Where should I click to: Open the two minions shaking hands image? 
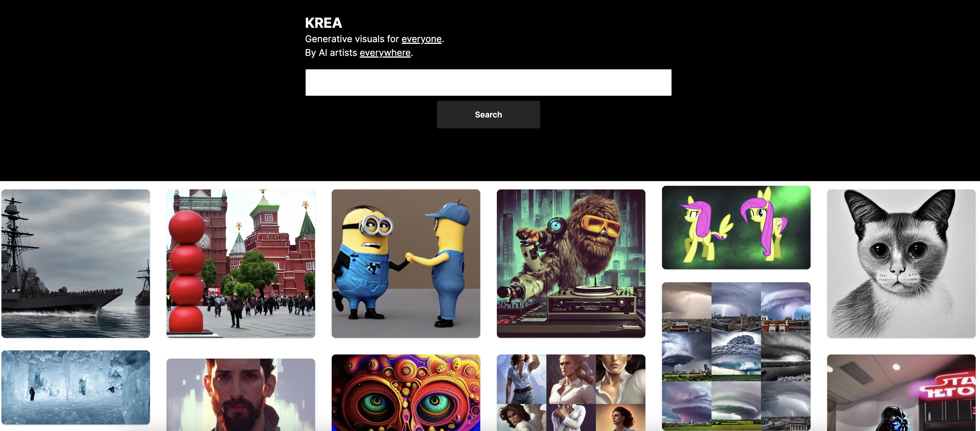406,263
